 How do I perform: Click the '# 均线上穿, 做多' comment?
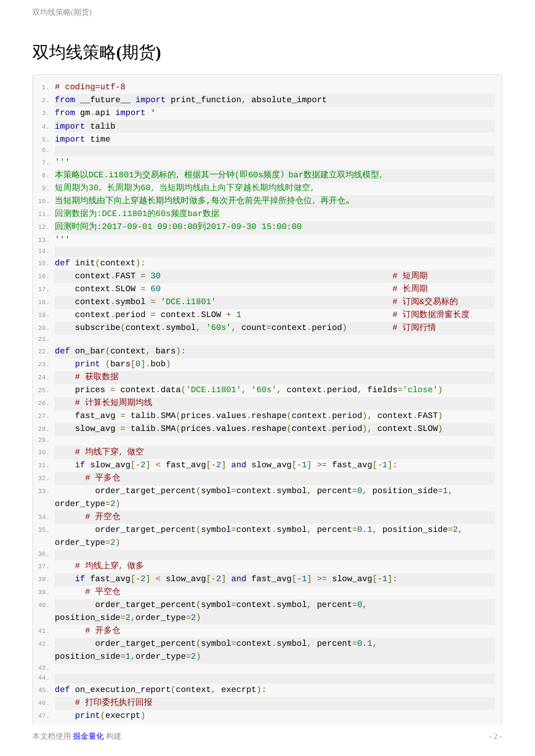point(110,566)
